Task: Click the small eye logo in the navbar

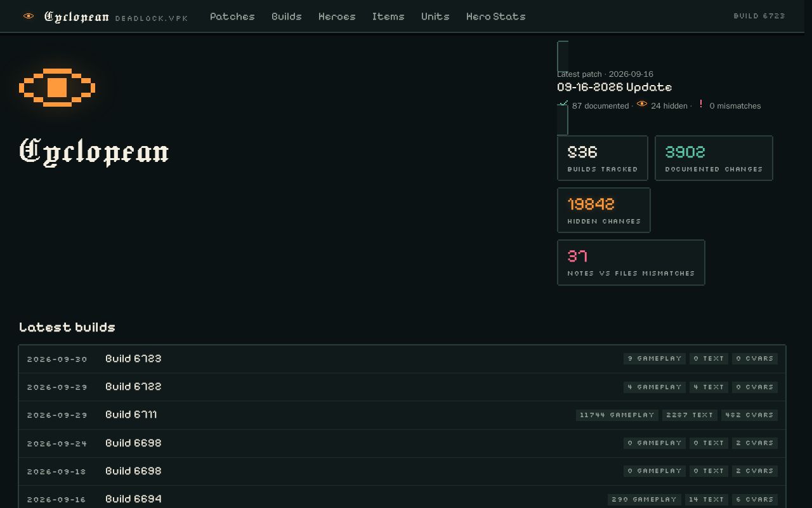Action: point(29,16)
